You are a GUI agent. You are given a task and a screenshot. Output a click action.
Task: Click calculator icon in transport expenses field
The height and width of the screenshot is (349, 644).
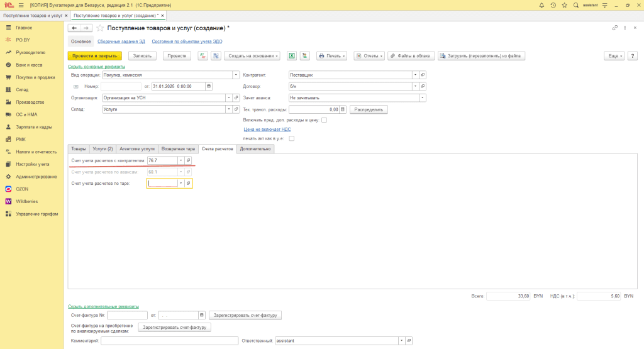pos(343,109)
